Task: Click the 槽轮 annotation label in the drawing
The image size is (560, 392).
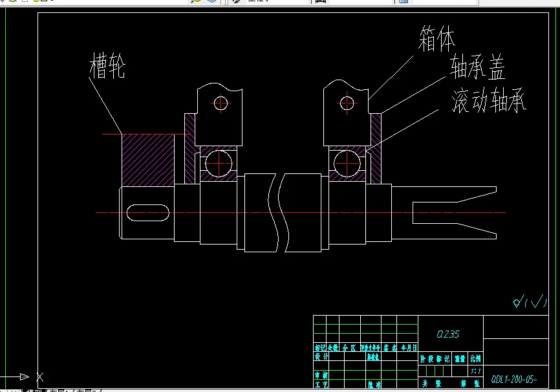Action: tap(107, 65)
